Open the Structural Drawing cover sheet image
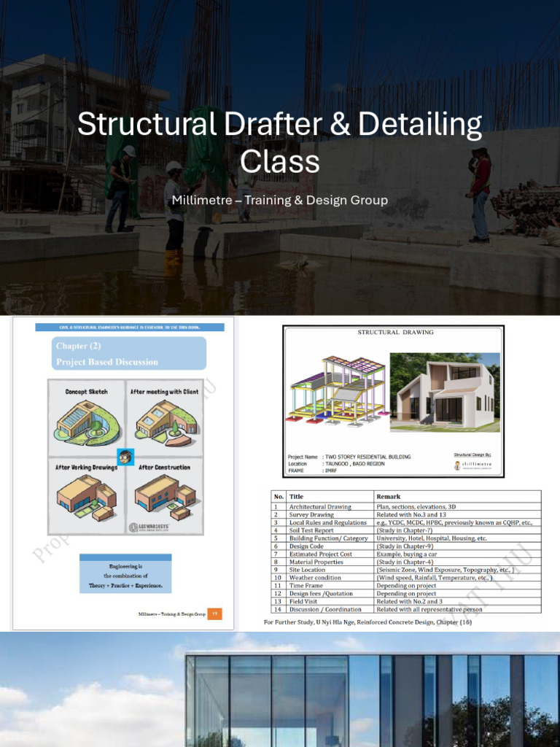Viewport: 560px width, 747px height. click(x=393, y=401)
